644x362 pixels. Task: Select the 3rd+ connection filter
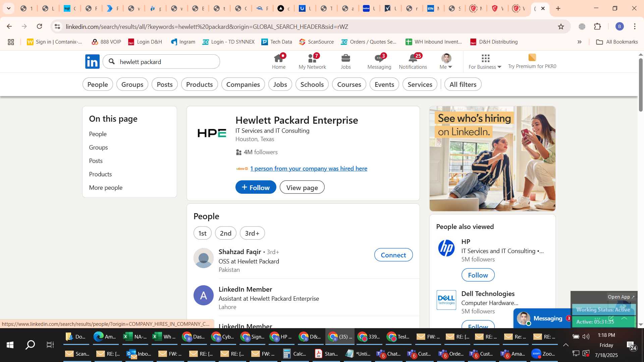click(x=252, y=233)
